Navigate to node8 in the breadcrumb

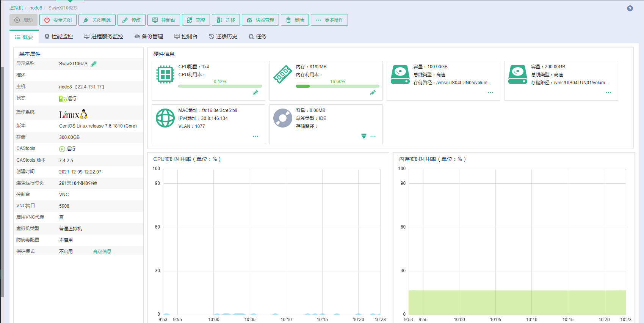[36, 8]
